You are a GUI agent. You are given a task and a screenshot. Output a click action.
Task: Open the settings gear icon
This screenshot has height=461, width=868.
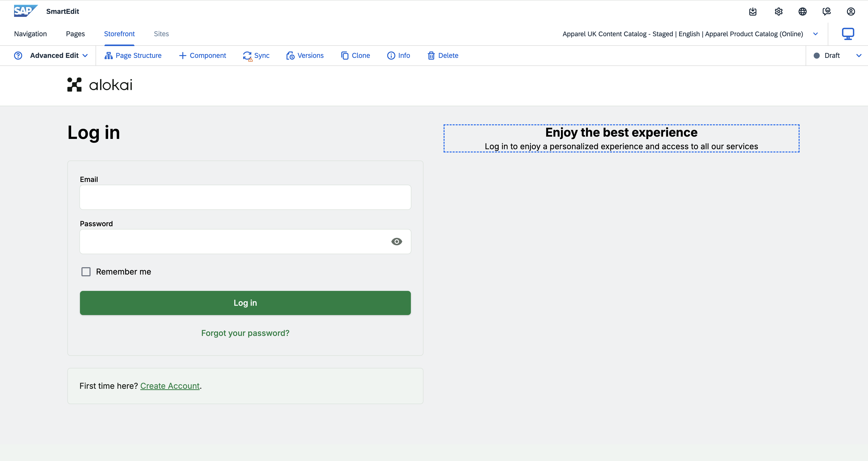(778, 12)
